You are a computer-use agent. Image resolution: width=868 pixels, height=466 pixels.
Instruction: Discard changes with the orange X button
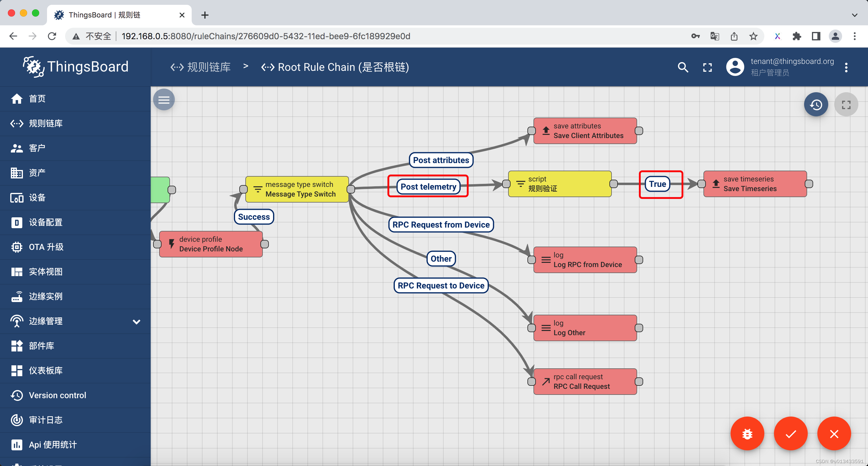click(834, 434)
